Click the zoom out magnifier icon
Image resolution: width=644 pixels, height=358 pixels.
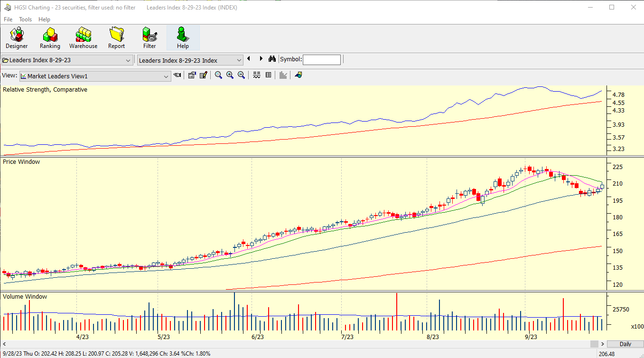(x=241, y=75)
